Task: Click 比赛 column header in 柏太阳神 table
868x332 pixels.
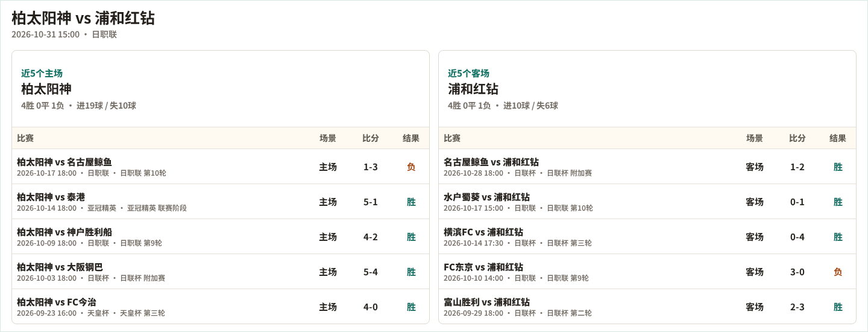Action: click(25, 138)
